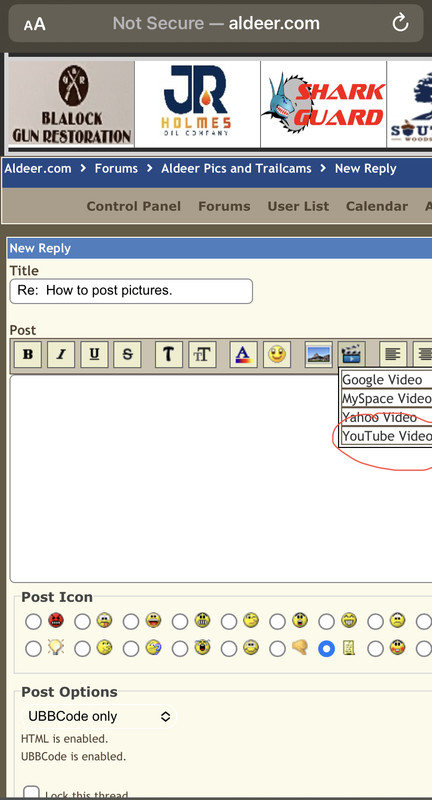
Task: Click the 'UBBCode is enabled.' text
Action: click(73, 756)
